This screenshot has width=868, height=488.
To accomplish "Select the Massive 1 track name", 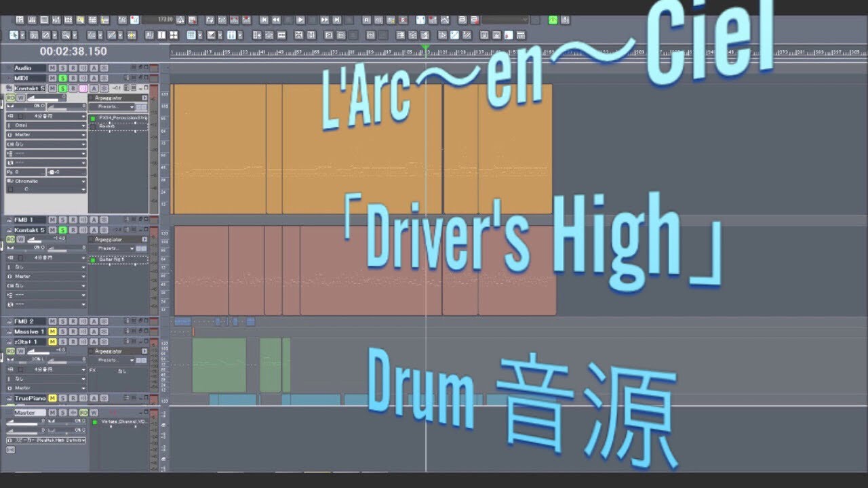I will 30,331.
